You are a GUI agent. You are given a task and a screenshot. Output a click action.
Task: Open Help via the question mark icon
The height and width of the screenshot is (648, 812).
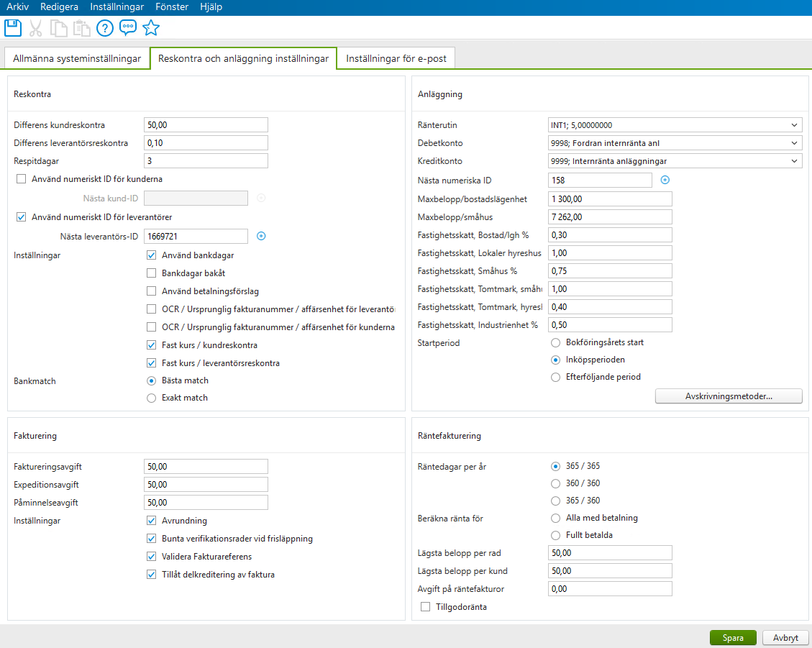(x=106, y=28)
